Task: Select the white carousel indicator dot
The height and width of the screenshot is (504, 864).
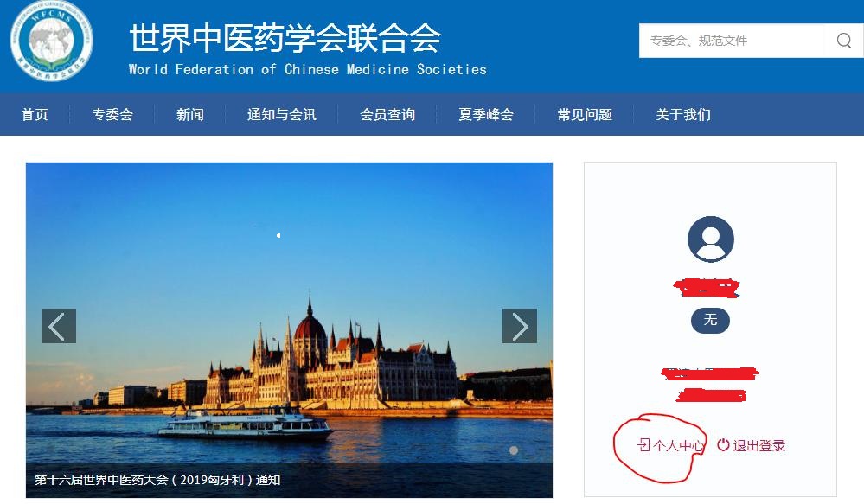Action: [514, 450]
